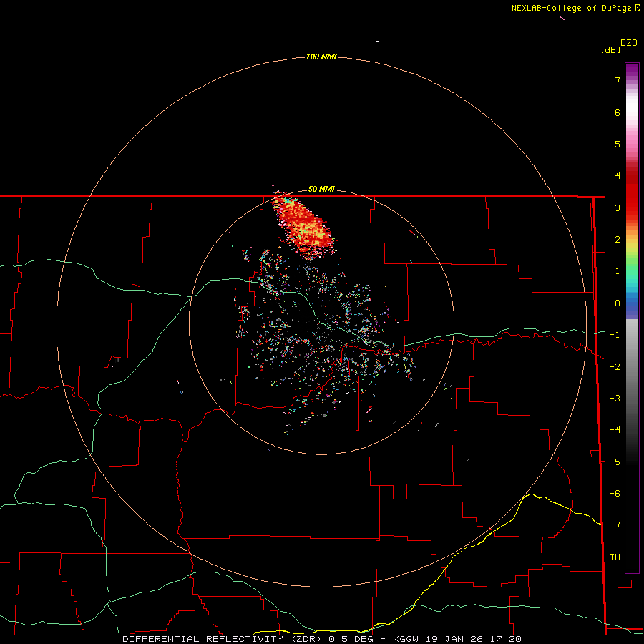Click the 1 value on colorbar
This screenshot has width=644, height=644.
coord(618,271)
